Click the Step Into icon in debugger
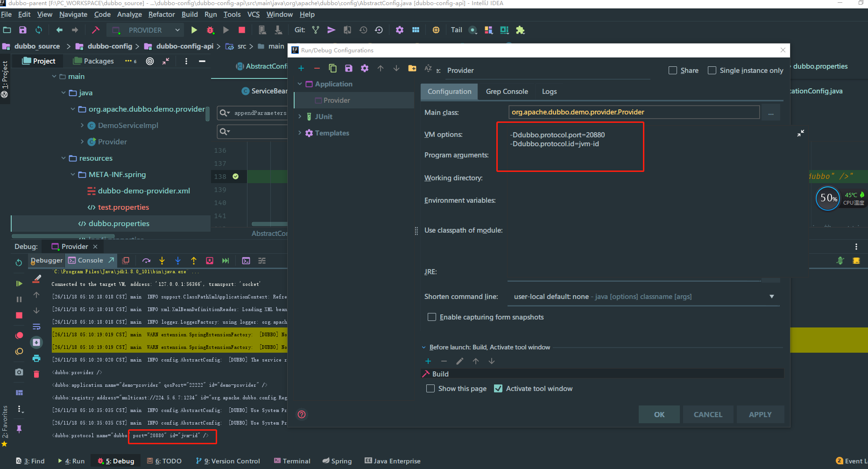Image resolution: width=868 pixels, height=469 pixels. click(x=162, y=261)
